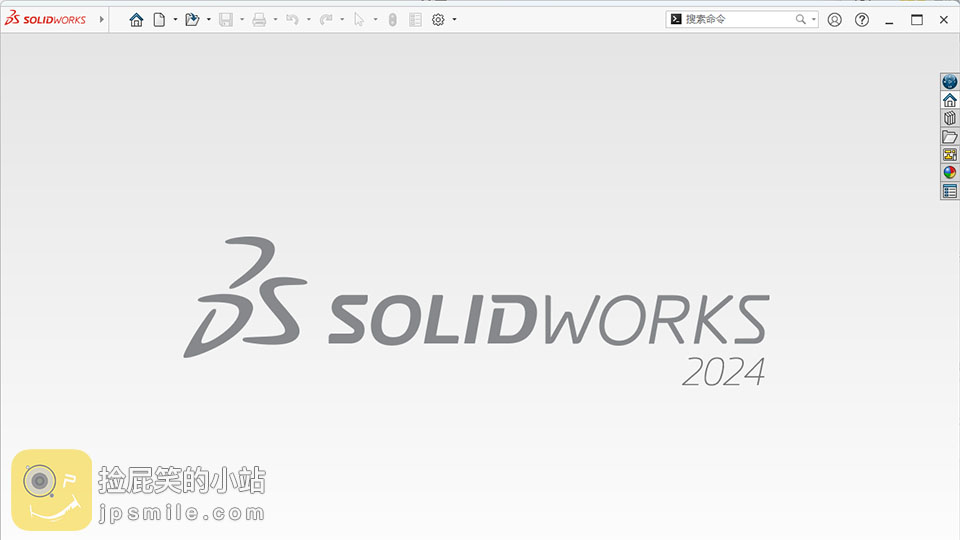This screenshot has height=540, width=960.
Task: Open the Custom Properties list tab
Action: coord(949,191)
